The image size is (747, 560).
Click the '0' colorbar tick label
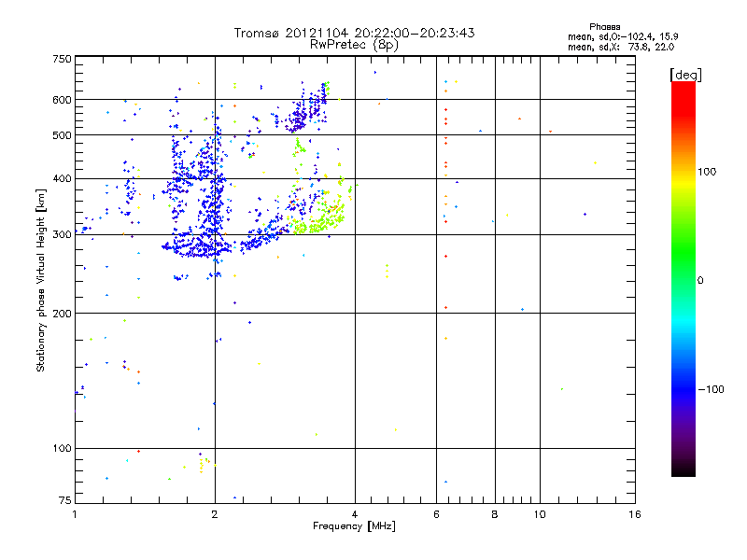pos(700,281)
